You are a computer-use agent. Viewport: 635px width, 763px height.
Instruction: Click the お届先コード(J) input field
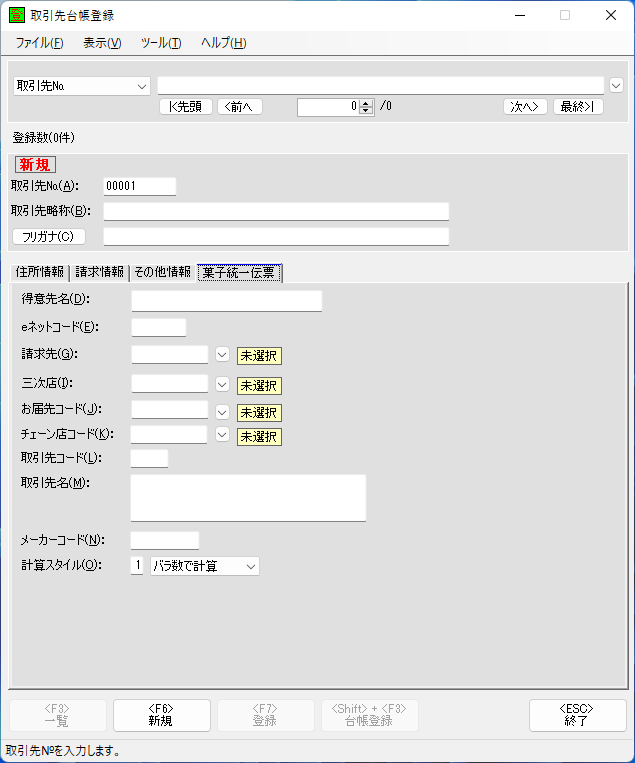point(170,410)
